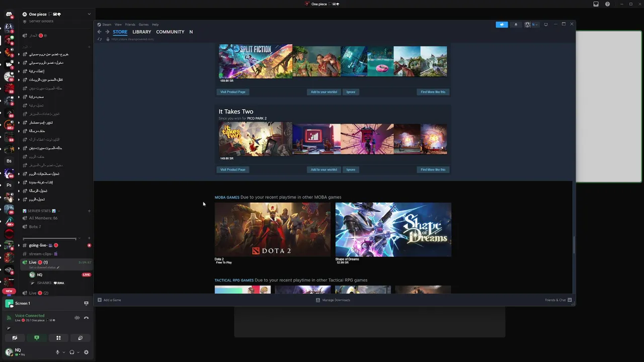
Task: Switch Steam to Big Picture mode icon
Action: pos(546,24)
